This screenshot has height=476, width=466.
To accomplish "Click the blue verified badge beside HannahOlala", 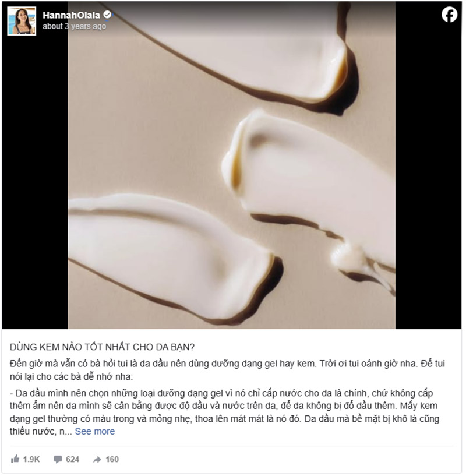I will click(108, 15).
